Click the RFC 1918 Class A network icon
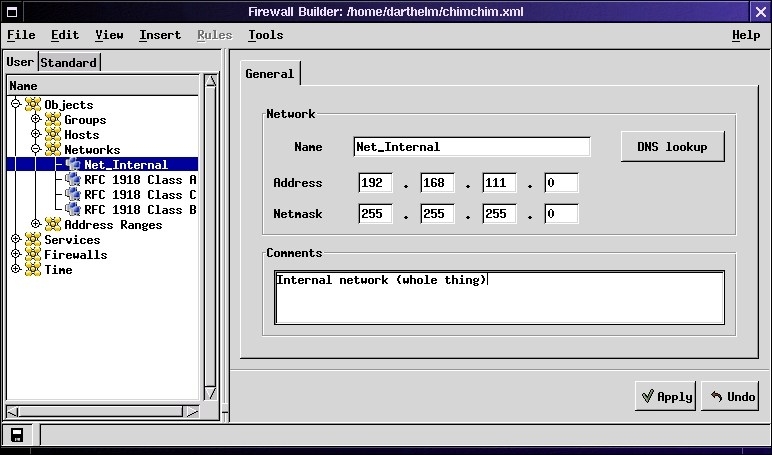The image size is (772, 455). (x=73, y=180)
